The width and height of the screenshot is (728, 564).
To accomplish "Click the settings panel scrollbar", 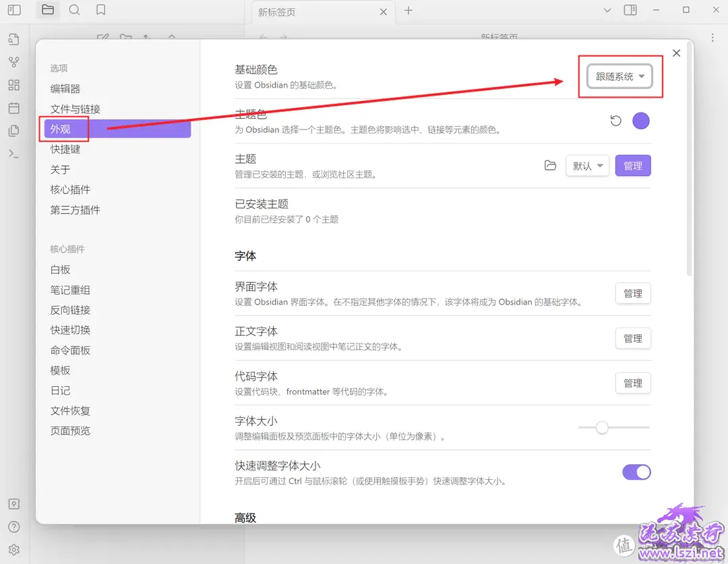I will 689,160.
